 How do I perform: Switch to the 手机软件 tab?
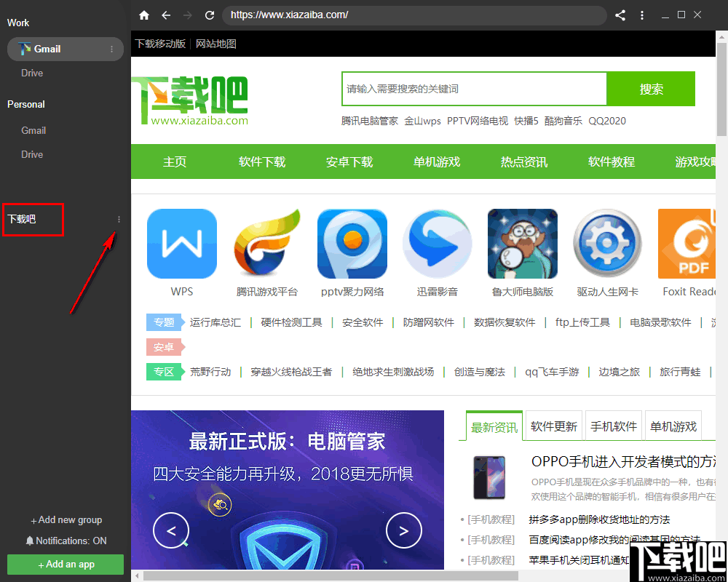[613, 426]
